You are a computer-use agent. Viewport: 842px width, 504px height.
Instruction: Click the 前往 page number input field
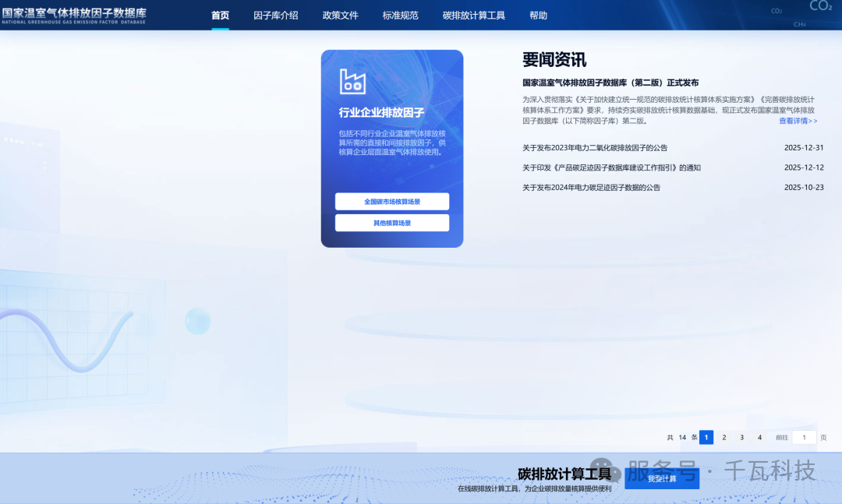click(804, 438)
